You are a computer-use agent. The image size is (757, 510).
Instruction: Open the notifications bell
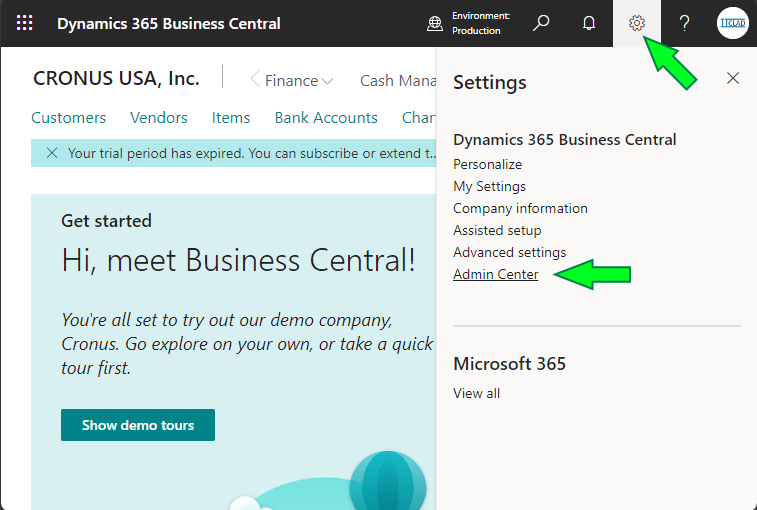[589, 23]
